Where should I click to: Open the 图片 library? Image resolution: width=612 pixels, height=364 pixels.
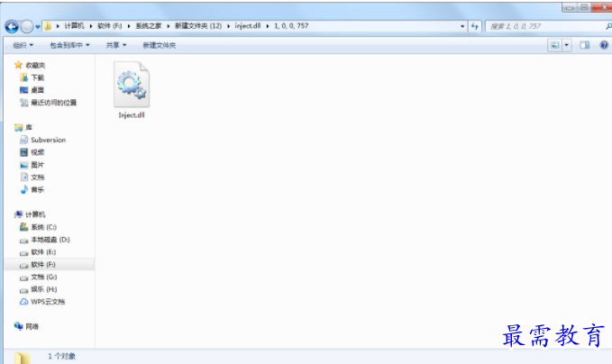tap(38, 165)
